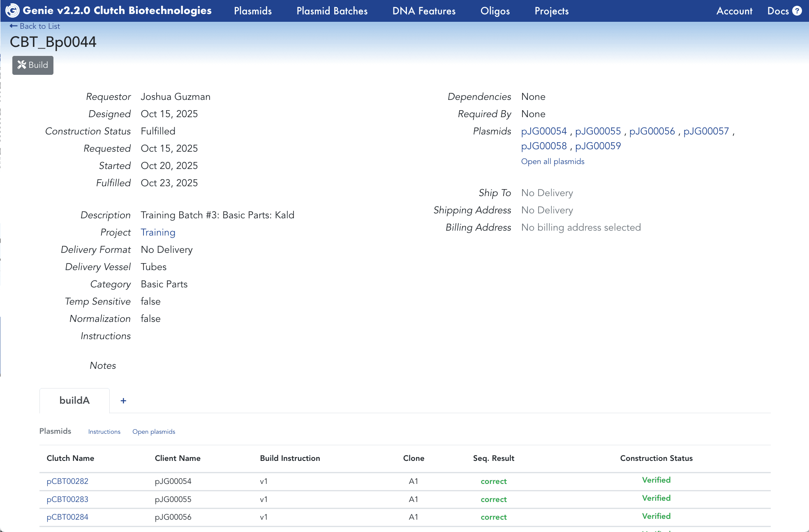Open pCBT00282 in the table
This screenshot has width=809, height=532.
coord(67,481)
